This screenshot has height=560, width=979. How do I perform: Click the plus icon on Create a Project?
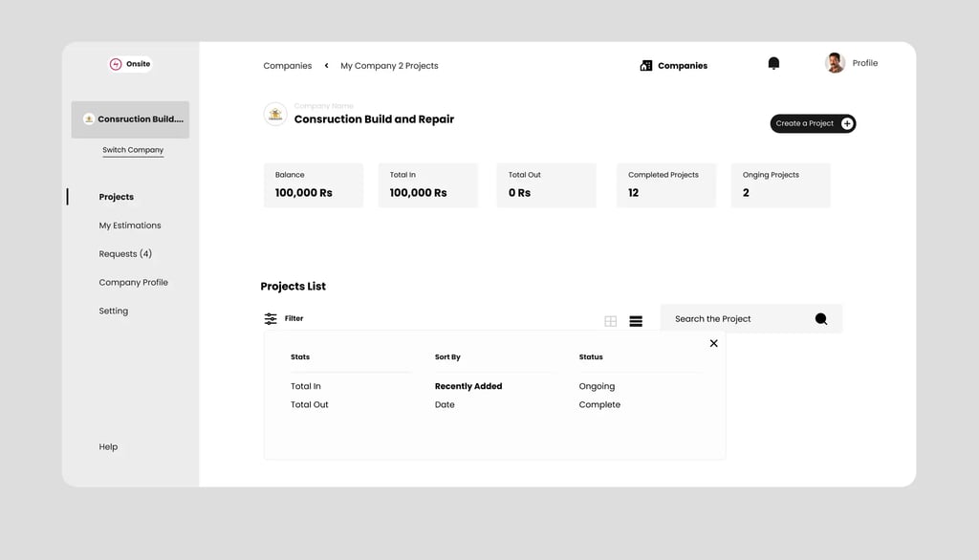pos(847,123)
